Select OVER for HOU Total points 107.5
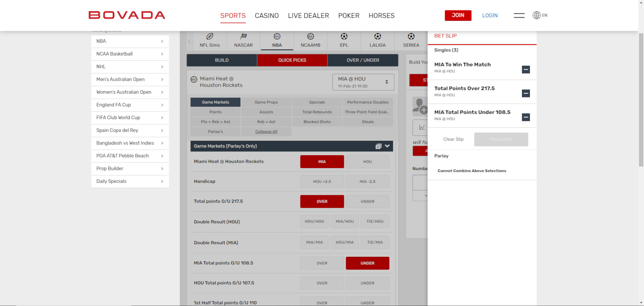This screenshot has width=644, height=306. click(322, 283)
